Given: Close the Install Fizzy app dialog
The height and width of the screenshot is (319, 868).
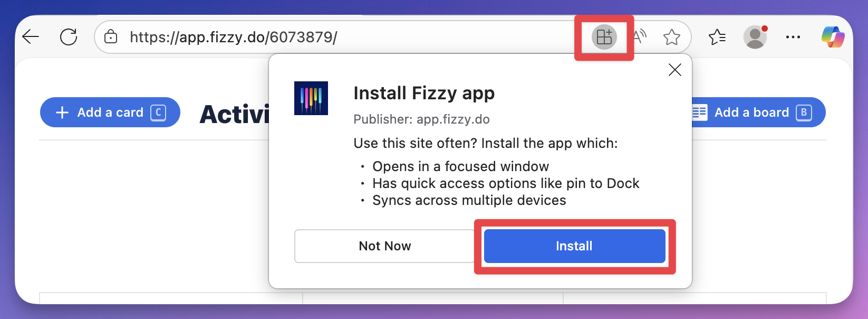Looking at the screenshot, I should (675, 70).
